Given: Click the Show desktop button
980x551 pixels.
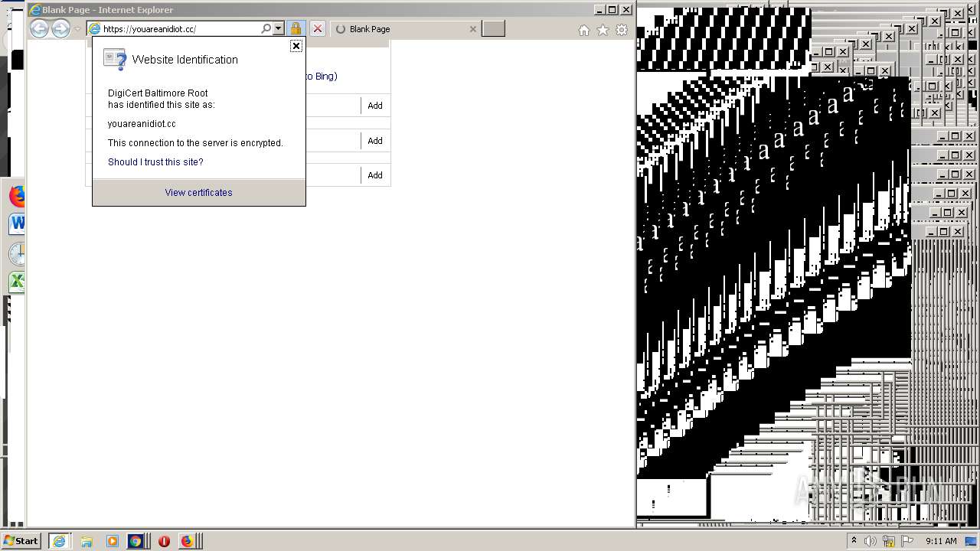Looking at the screenshot, I should 972,541.
